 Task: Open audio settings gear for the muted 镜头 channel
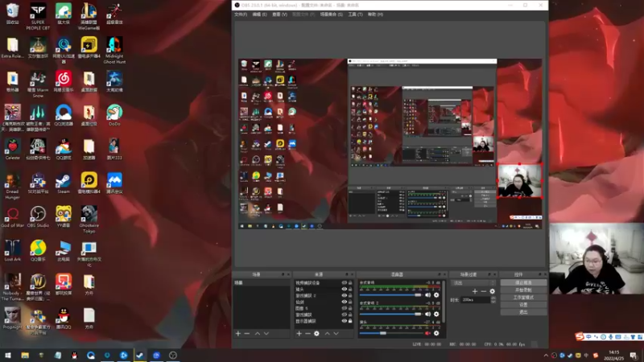coord(436,333)
